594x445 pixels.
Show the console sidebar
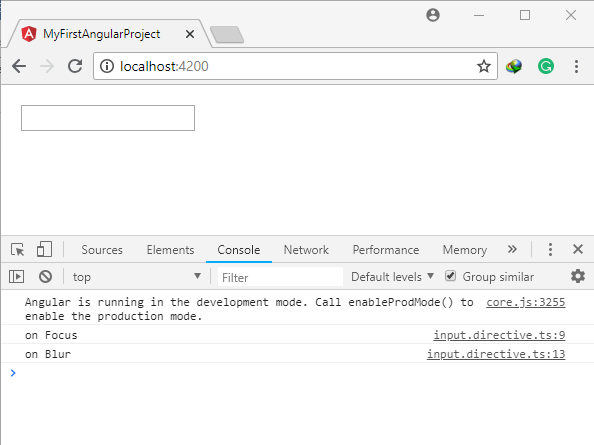coord(17,276)
